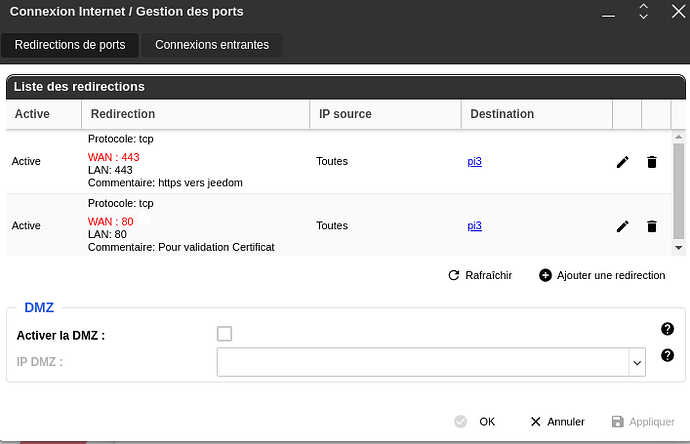Viewport: 690px width, 444px height.
Task: Click the Rafraîchir refresh icon
Action: pos(454,275)
